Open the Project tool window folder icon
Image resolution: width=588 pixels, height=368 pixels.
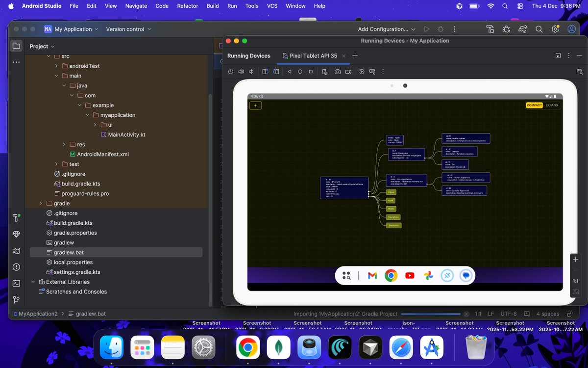click(16, 46)
